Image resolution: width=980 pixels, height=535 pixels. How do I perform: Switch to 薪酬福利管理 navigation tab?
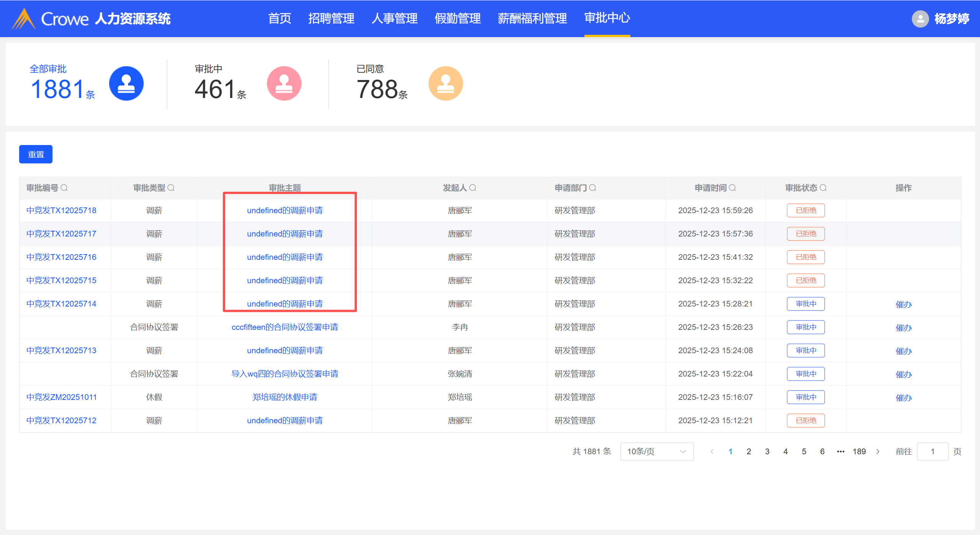[532, 18]
